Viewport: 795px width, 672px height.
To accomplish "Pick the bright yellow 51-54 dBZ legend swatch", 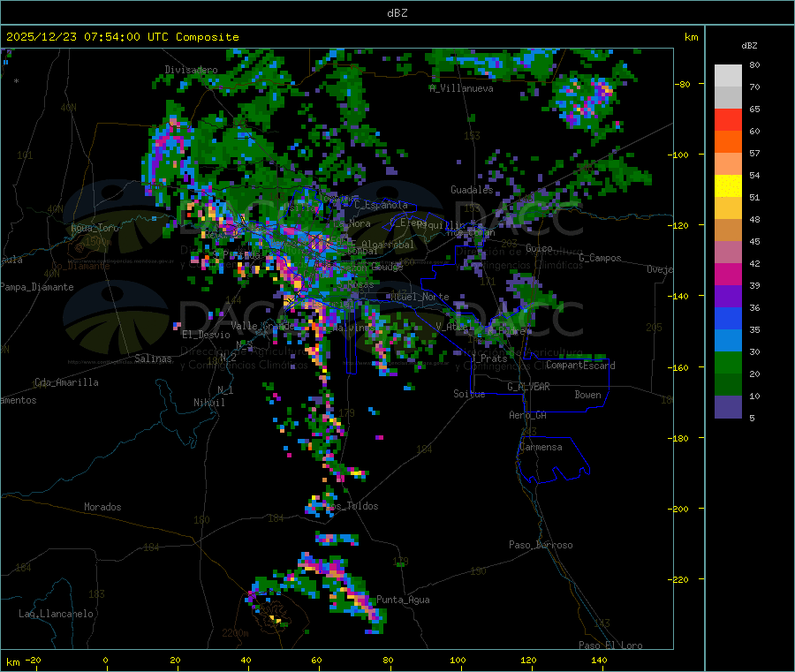I will pos(728,186).
